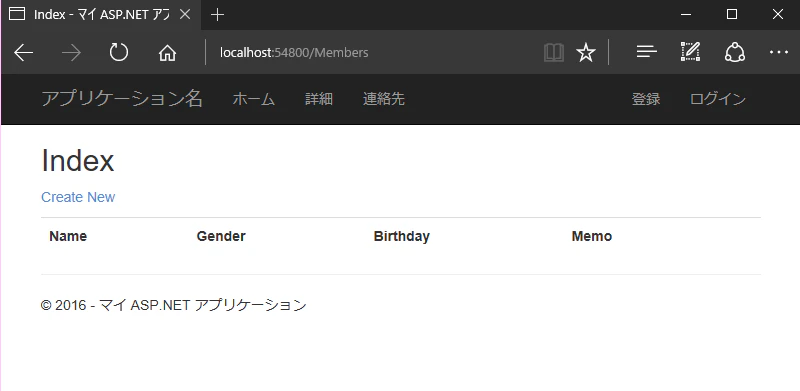
Task: Select the Index - マイ ASP.NET tab
Action: 101,15
